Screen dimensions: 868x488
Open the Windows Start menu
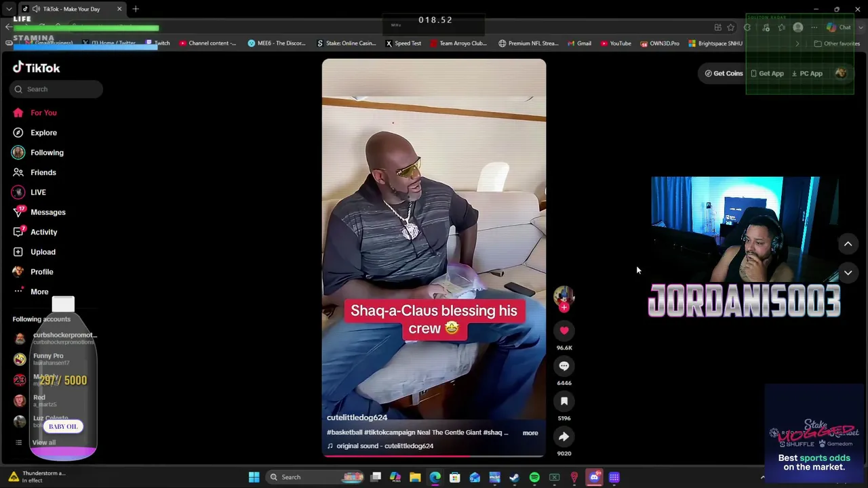(x=254, y=477)
